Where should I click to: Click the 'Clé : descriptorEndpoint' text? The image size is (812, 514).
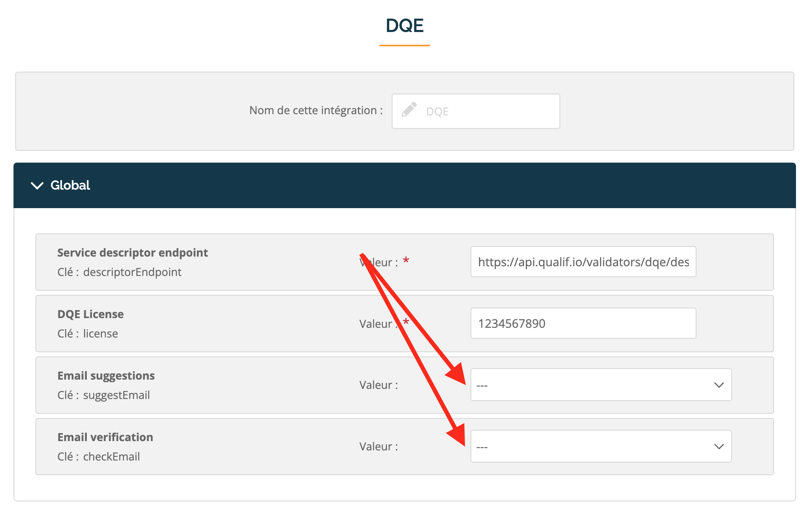pos(119,272)
